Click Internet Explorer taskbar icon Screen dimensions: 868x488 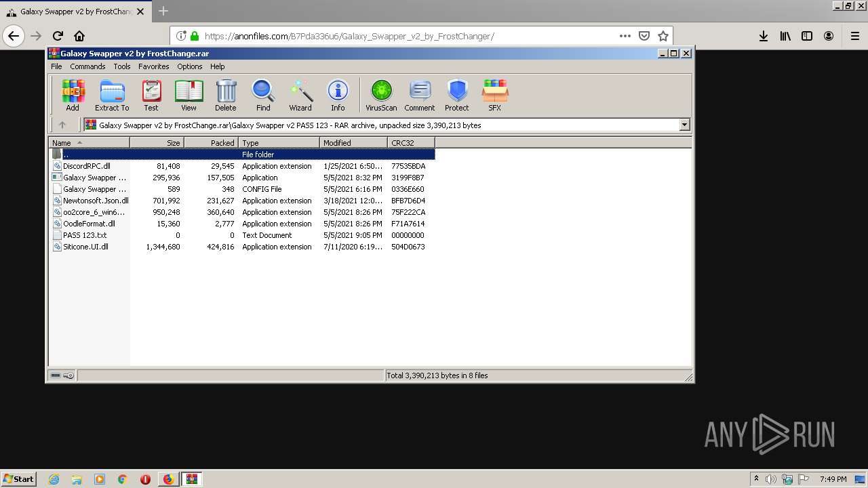tap(54, 479)
